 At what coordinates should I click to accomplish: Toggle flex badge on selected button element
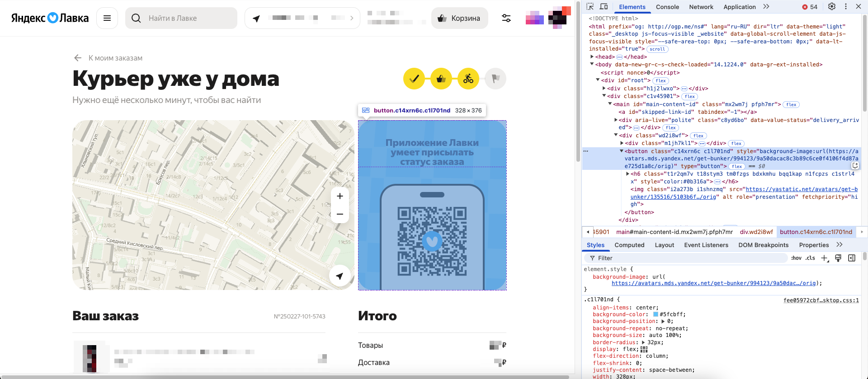coord(737,166)
